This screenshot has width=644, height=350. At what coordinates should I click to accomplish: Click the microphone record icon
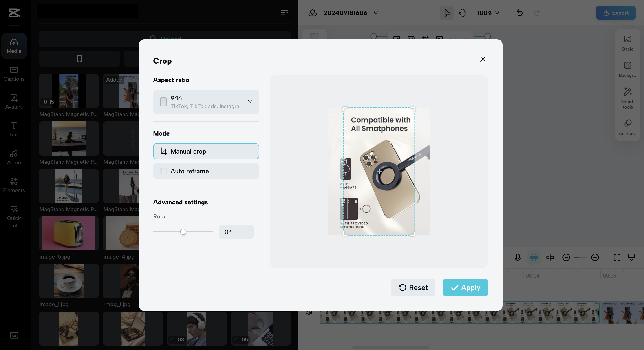point(518,257)
